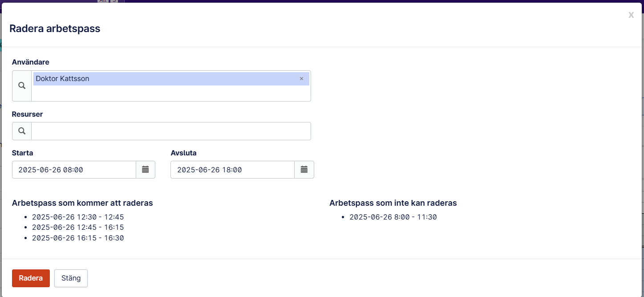This screenshot has height=297, width=644.
Task: Click the non-deletable shift 8:00 - 11:30
Action: (393, 217)
